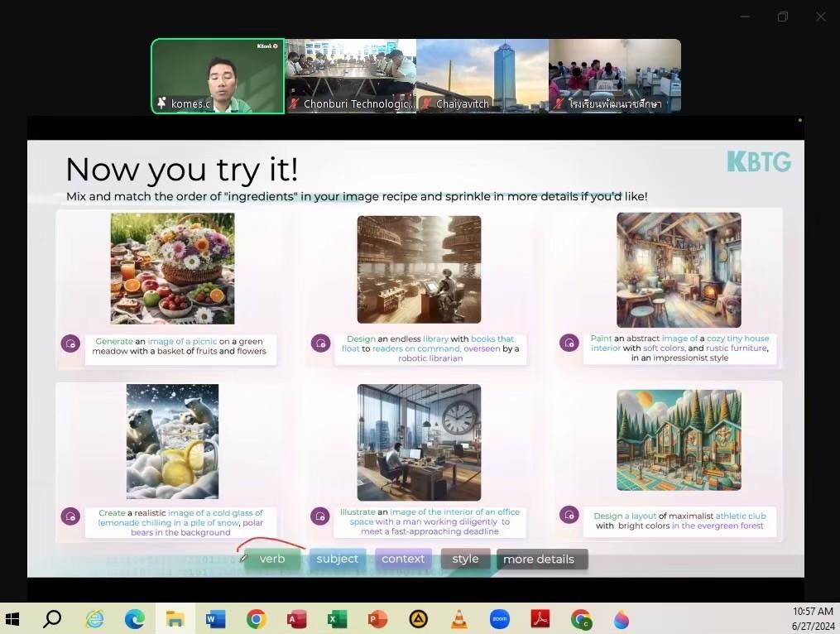The width and height of the screenshot is (840, 634).
Task: Select Chaiyavitch participant video tile
Action: point(482,75)
